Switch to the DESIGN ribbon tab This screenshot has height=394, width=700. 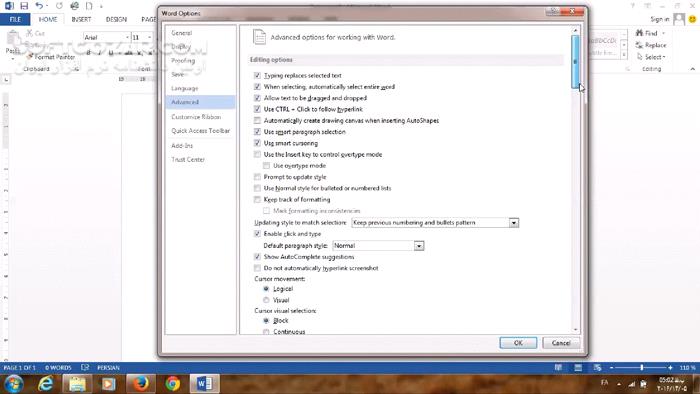pyautogui.click(x=116, y=19)
